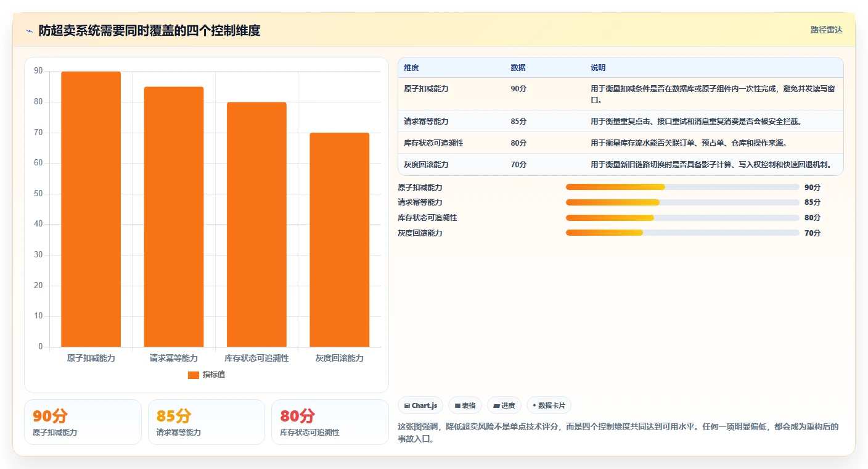The height and width of the screenshot is (469, 868).
Task: Click x-axis label 库存状态可追溯性
Action: [256, 358]
